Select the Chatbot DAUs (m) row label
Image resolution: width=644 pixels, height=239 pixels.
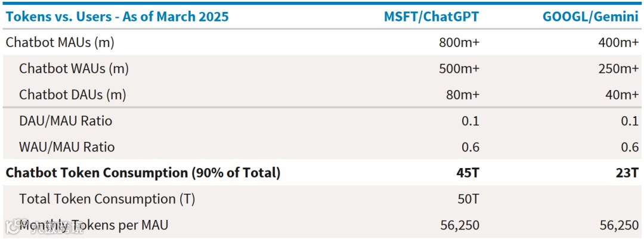pyautogui.click(x=73, y=95)
